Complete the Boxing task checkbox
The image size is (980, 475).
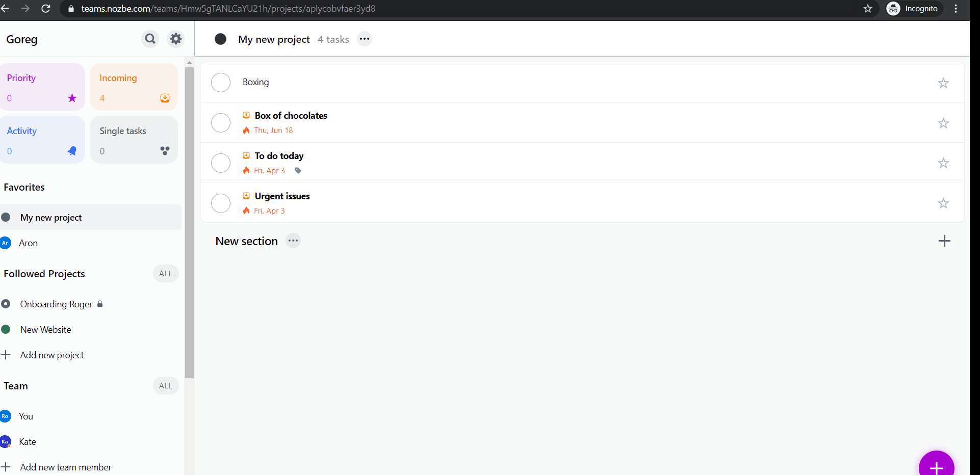point(221,83)
